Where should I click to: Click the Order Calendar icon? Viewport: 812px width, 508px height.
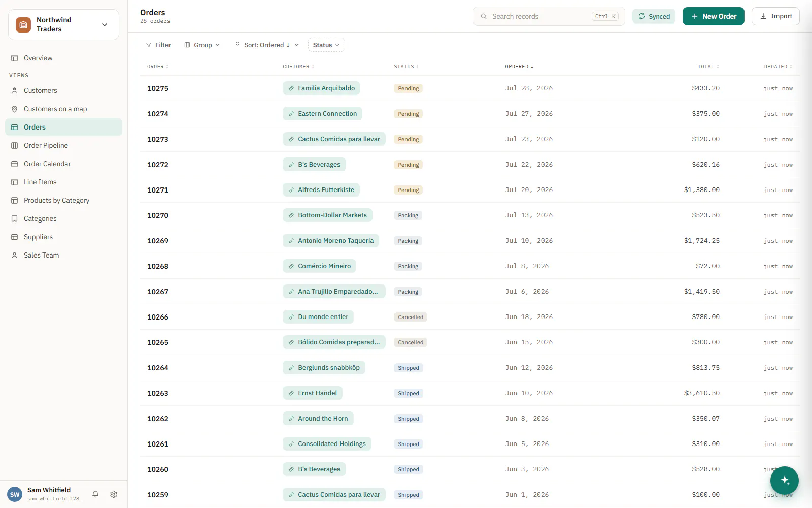click(x=15, y=164)
